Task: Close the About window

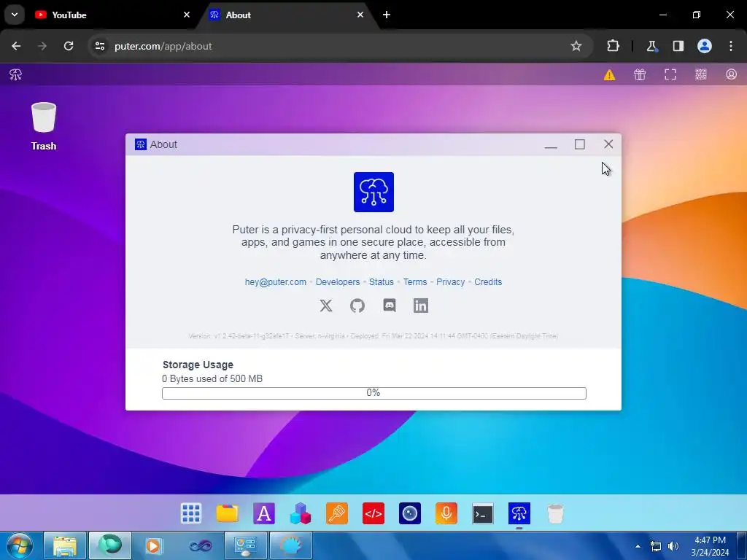Action: coord(608,144)
